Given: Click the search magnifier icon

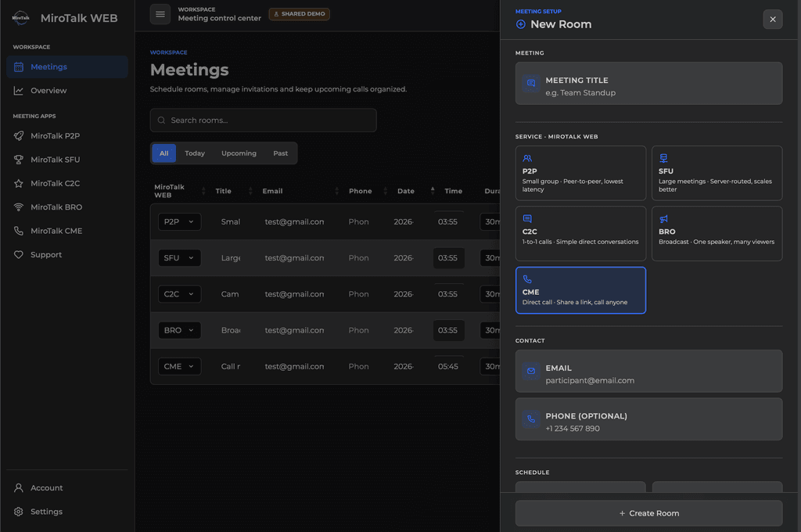Looking at the screenshot, I should [x=161, y=120].
